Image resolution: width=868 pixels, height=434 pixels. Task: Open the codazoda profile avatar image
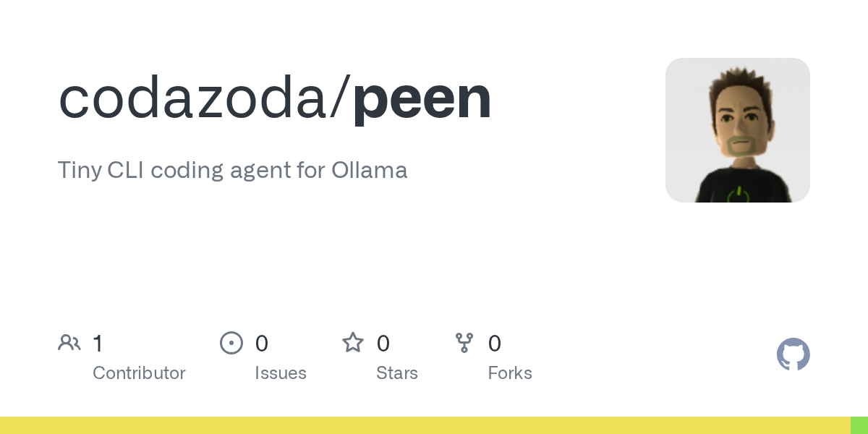[x=737, y=130]
